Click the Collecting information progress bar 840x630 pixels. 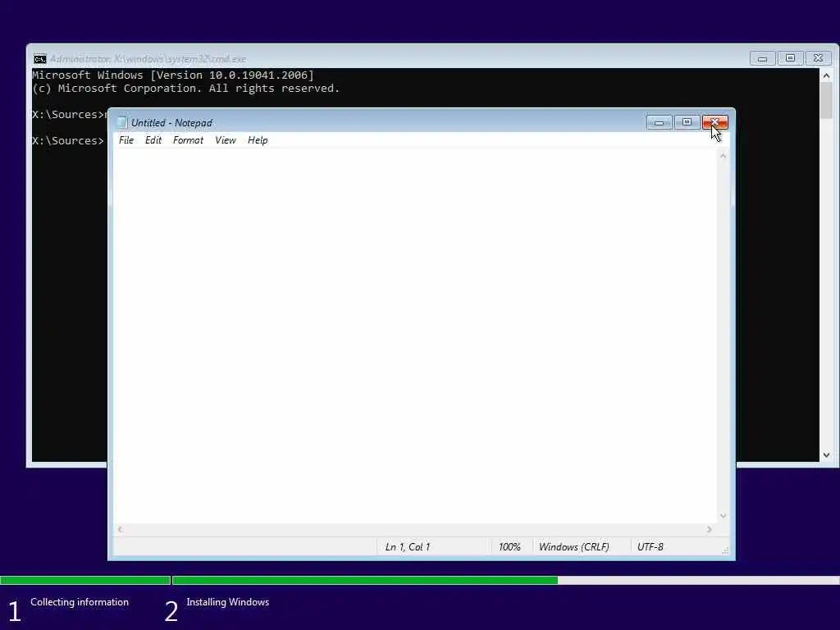click(85, 580)
